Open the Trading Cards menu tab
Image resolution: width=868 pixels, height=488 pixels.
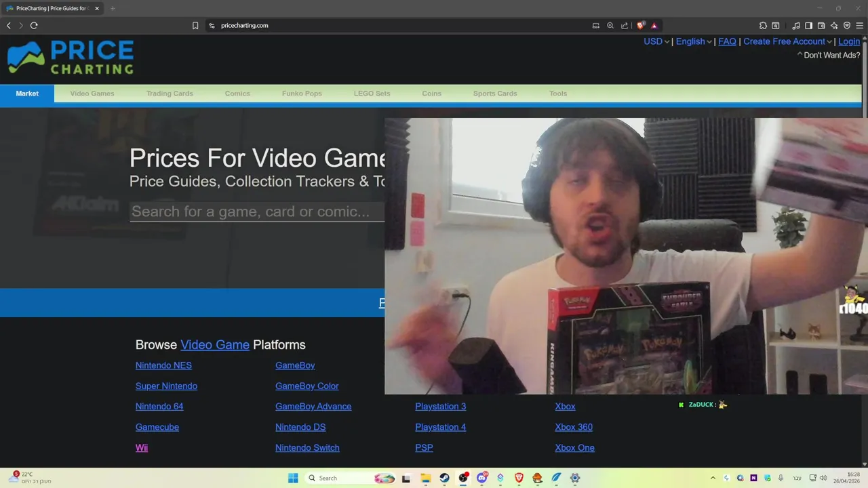click(170, 94)
